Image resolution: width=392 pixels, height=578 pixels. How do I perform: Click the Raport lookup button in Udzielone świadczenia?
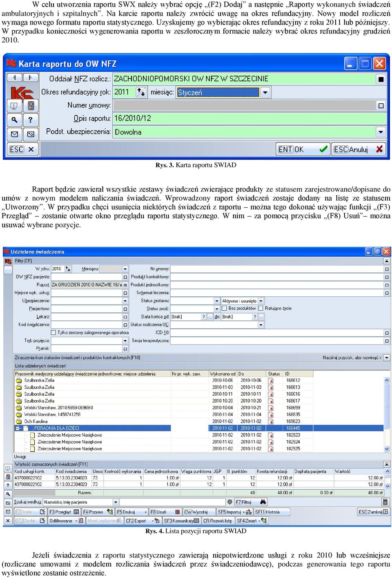click(x=125, y=285)
